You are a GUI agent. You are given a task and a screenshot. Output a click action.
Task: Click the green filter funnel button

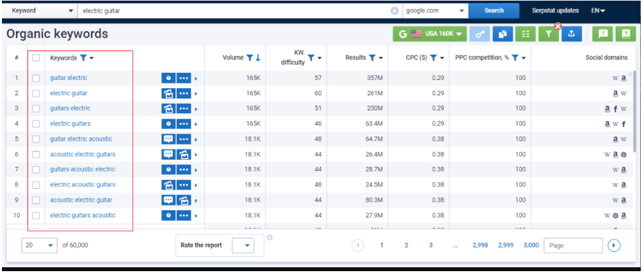(x=549, y=35)
